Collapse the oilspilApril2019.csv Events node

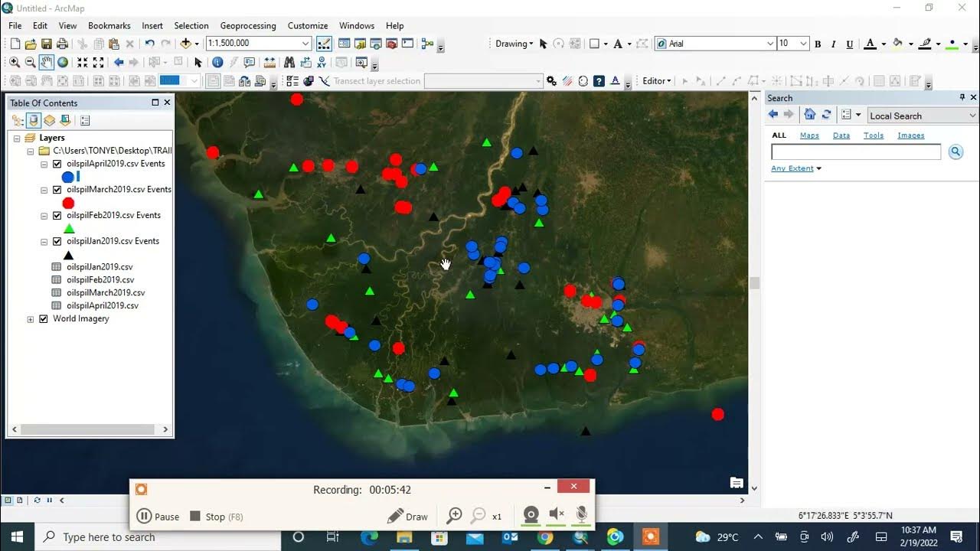(x=44, y=164)
